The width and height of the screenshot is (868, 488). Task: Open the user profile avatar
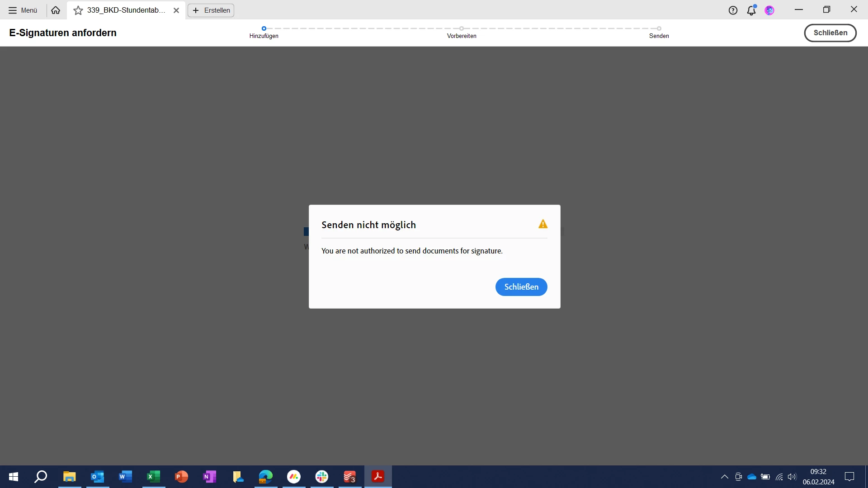click(769, 10)
